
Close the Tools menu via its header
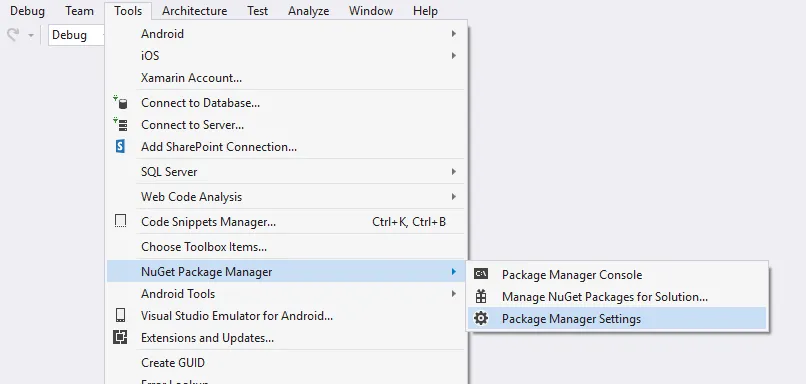coord(128,11)
